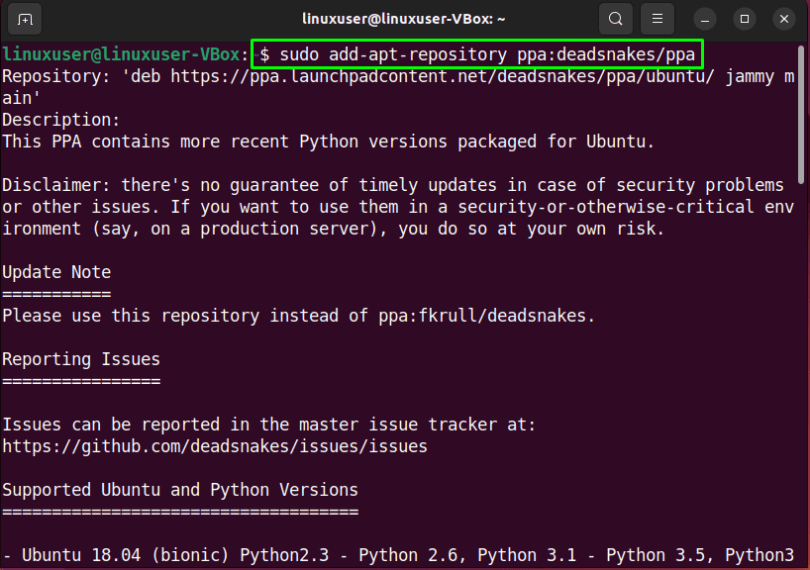The width and height of the screenshot is (810, 570).
Task: Click the Supported Ubuntu and Python Versions heading
Action: 180,490
